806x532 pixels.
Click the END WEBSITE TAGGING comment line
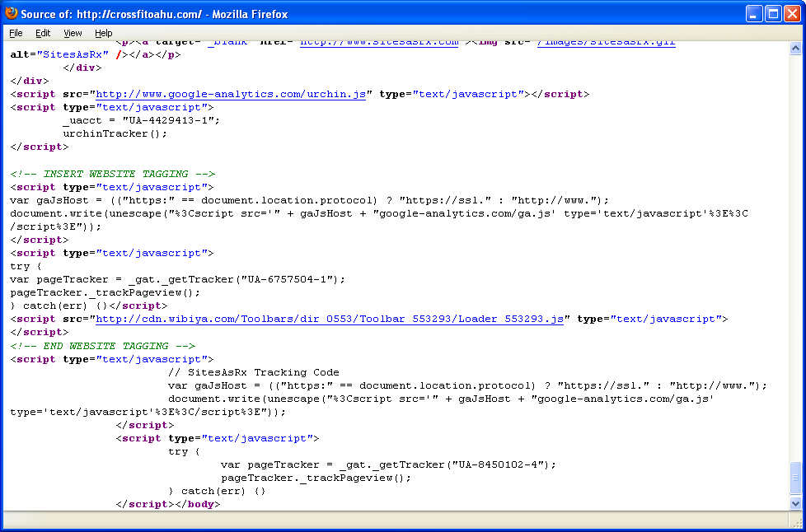point(102,346)
